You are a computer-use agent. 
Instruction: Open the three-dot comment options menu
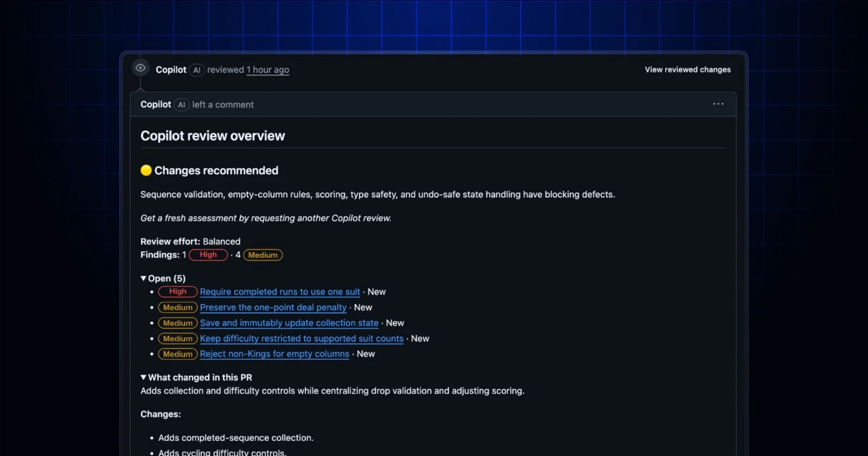[x=718, y=104]
